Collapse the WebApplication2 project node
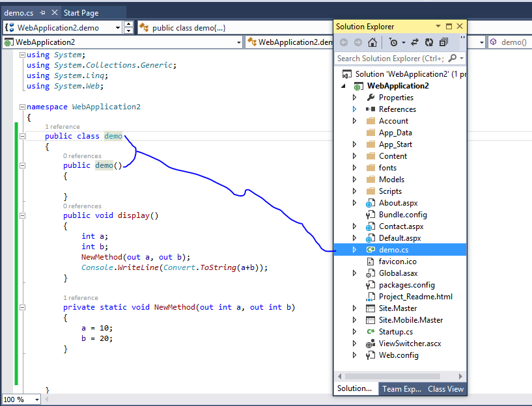This screenshot has width=532, height=406. pos(344,86)
